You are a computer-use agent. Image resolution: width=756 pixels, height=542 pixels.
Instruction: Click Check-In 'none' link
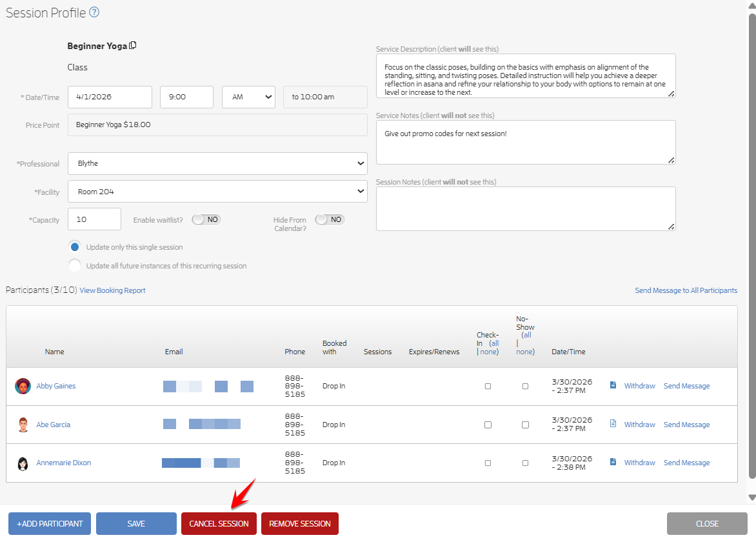tap(488, 352)
